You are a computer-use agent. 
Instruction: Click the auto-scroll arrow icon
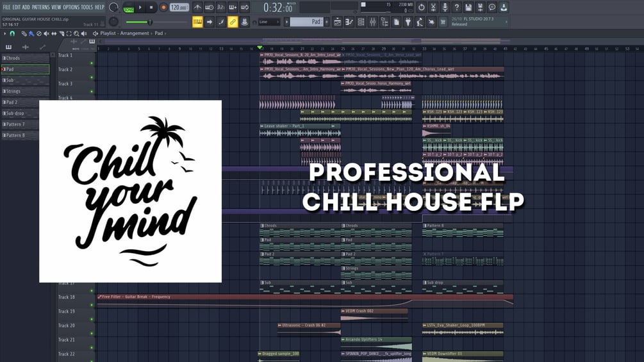point(210,22)
